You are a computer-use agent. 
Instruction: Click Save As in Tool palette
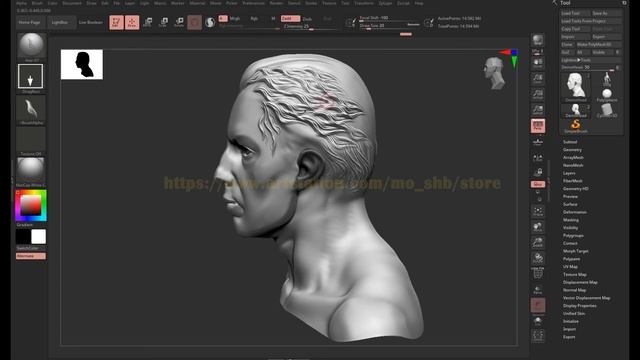click(x=607, y=13)
